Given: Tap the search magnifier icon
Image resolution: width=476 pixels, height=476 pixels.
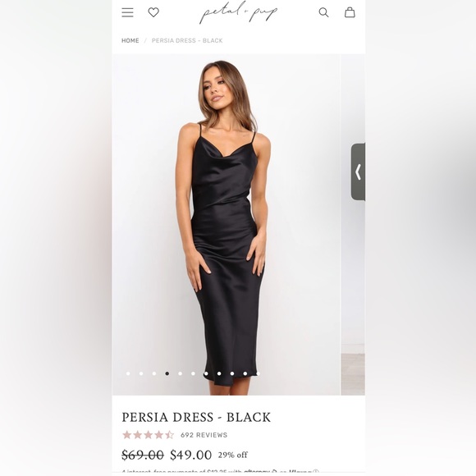Looking at the screenshot, I should (323, 12).
